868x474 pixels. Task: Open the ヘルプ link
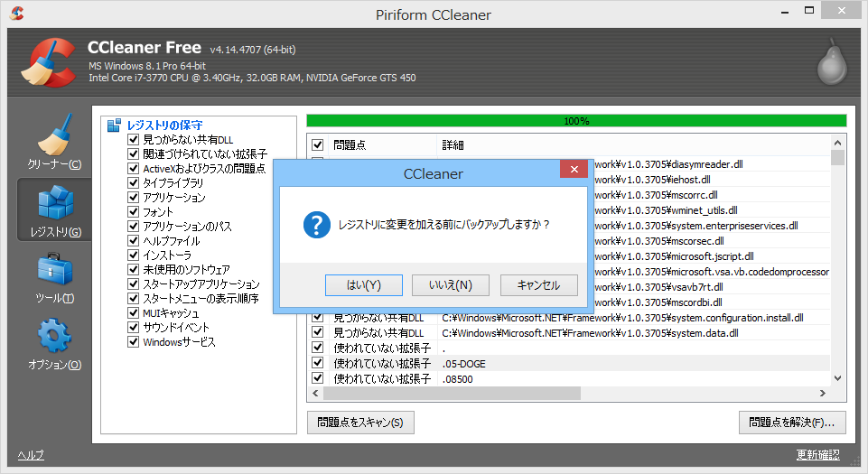point(31,455)
